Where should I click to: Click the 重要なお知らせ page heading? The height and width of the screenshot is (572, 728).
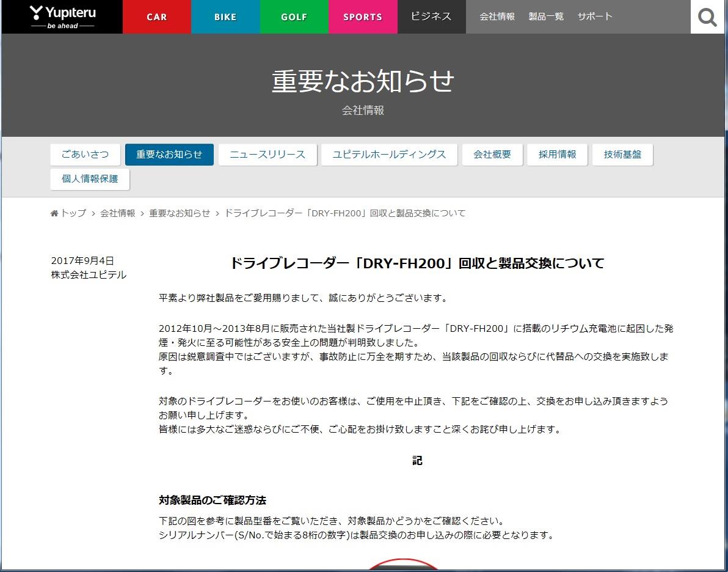click(363, 81)
